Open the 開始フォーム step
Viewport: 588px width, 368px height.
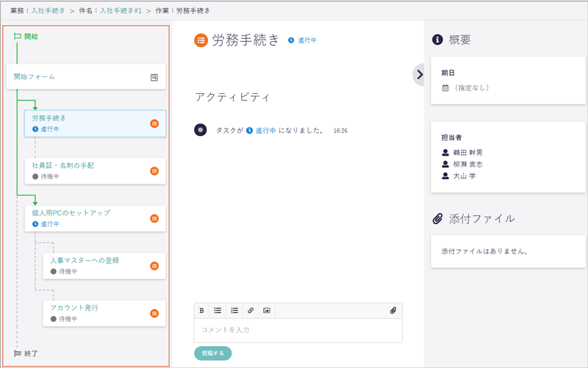(35, 77)
